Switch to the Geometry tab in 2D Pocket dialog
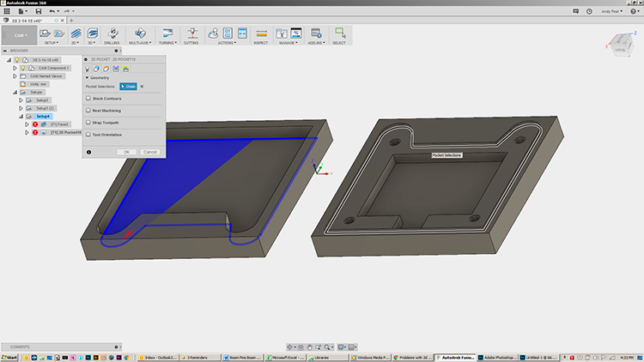Screen dimensions: 644x362 click(96, 69)
